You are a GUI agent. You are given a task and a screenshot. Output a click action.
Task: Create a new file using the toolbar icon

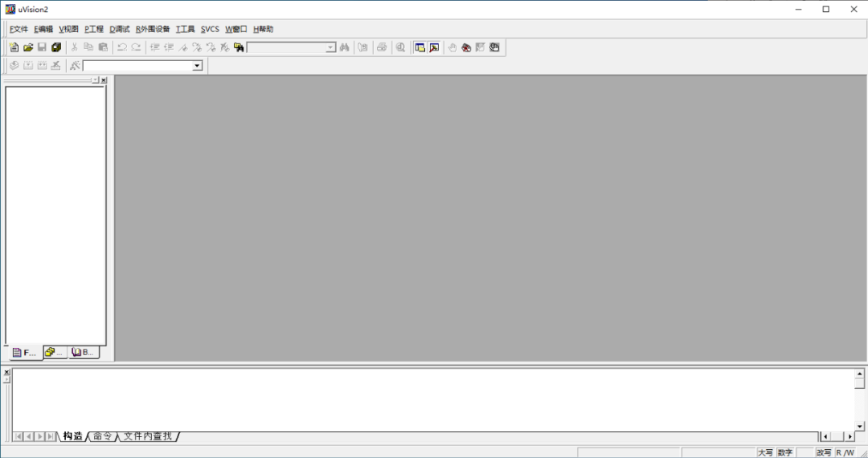tap(14, 47)
